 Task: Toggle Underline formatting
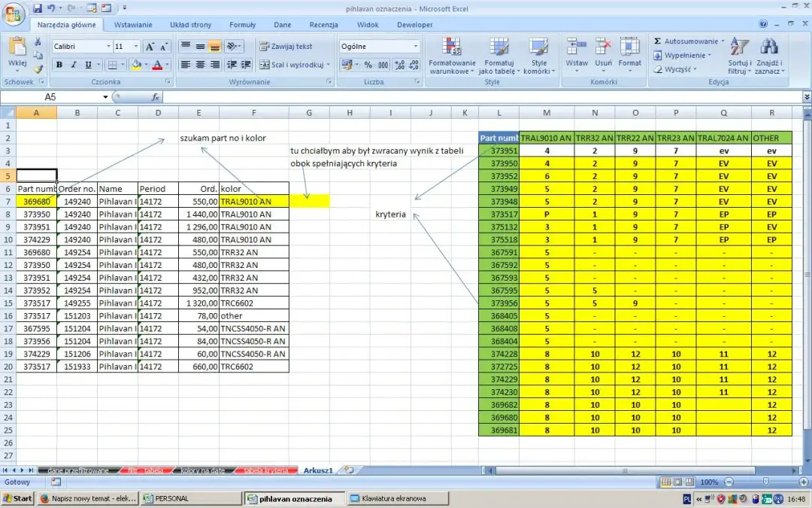[88, 65]
